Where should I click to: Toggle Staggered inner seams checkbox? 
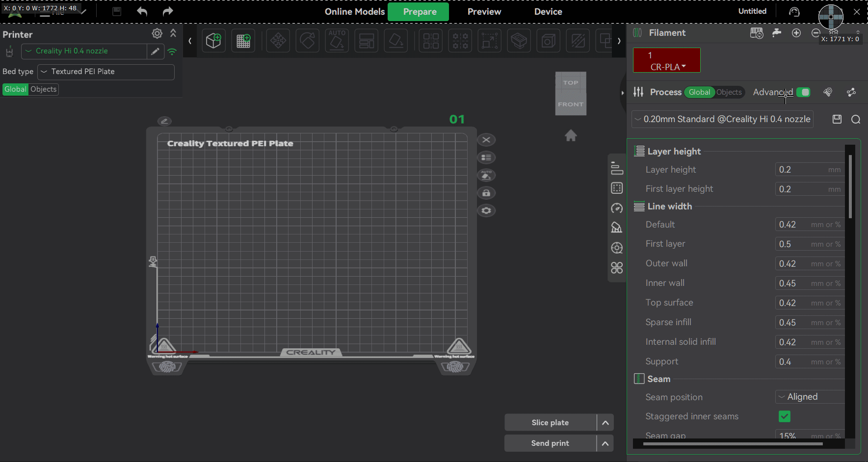[x=785, y=416]
